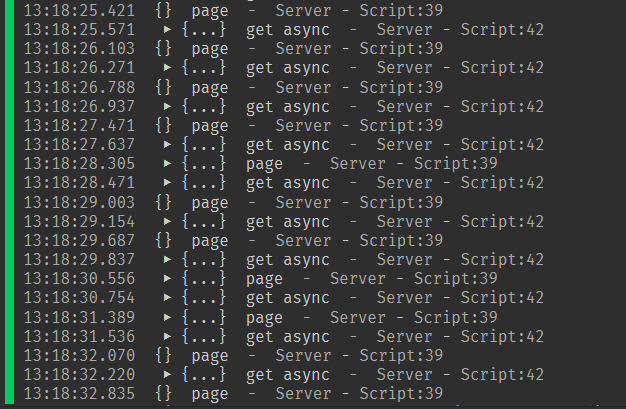Expand the get async table at 13:18:32.220
Image resolution: width=626 pixels, height=409 pixels.
167,375
